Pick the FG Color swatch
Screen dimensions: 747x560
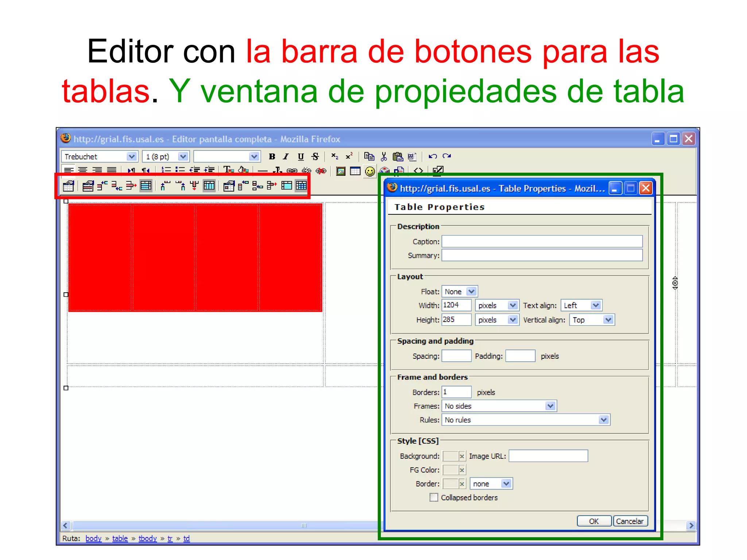pos(450,470)
